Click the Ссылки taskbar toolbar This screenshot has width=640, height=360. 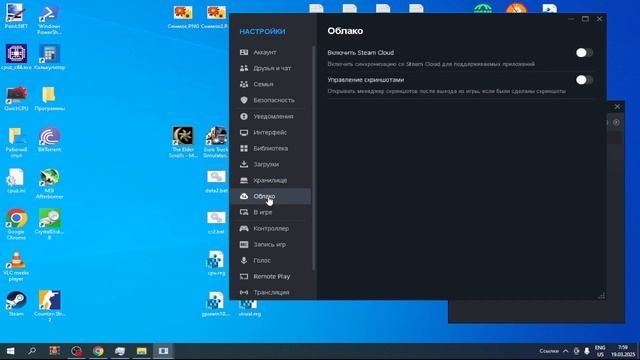pos(549,351)
